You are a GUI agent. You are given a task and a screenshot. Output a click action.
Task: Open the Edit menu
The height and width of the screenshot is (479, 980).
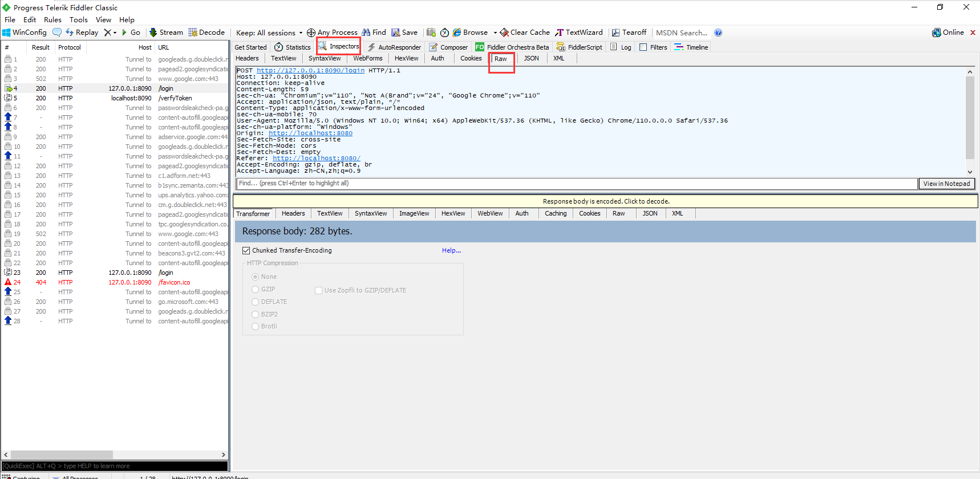[x=30, y=19]
